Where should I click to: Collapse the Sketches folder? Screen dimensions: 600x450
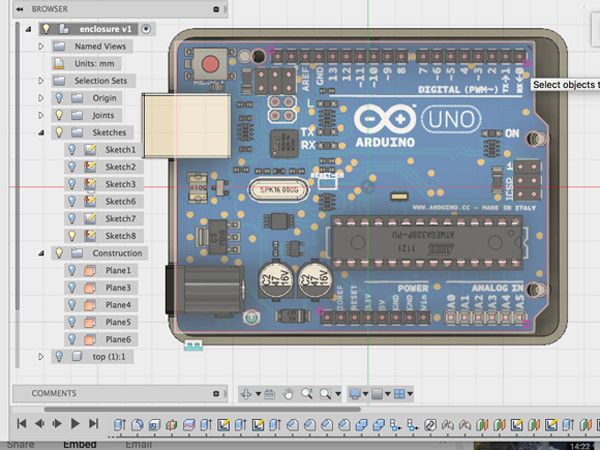coord(41,133)
